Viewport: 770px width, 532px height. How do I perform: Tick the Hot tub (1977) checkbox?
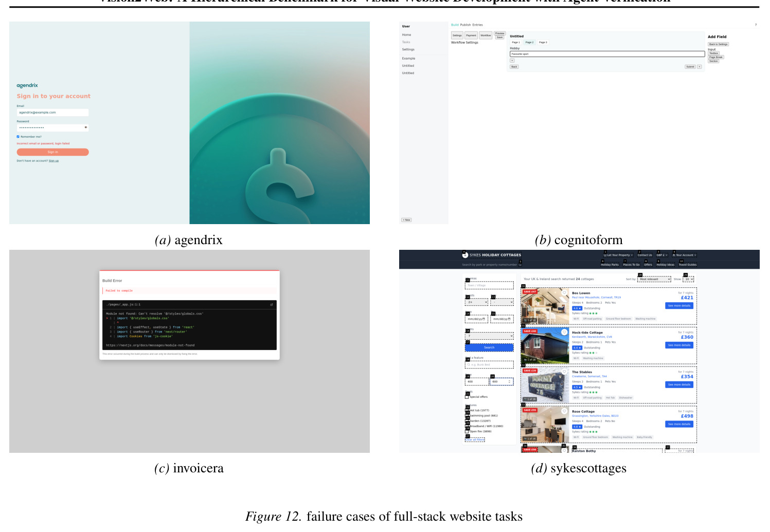click(x=467, y=411)
